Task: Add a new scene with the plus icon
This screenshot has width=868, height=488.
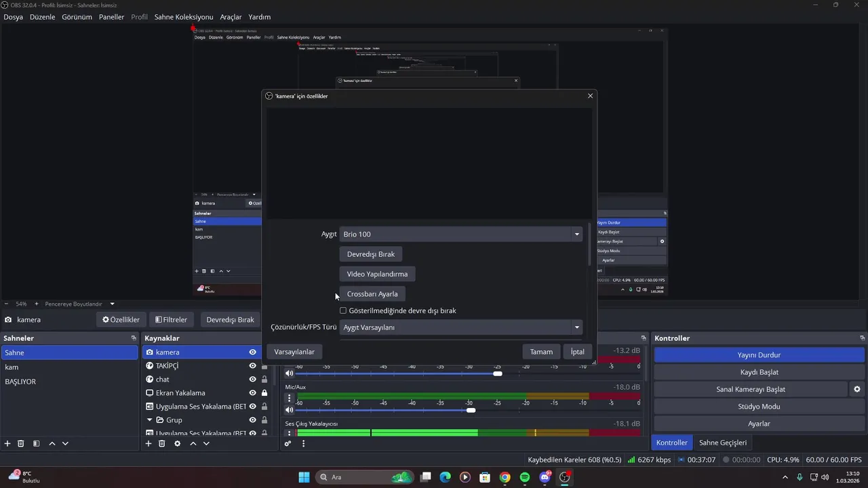Action: point(7,443)
